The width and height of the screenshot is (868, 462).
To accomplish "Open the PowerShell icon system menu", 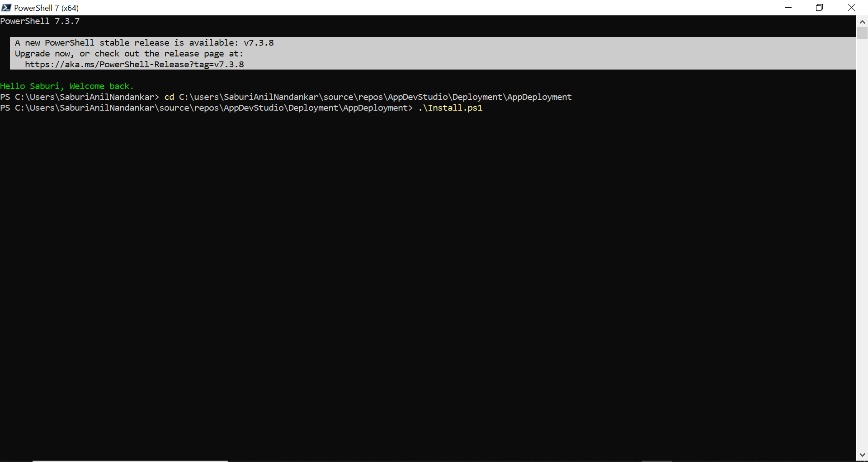I will pyautogui.click(x=6, y=8).
